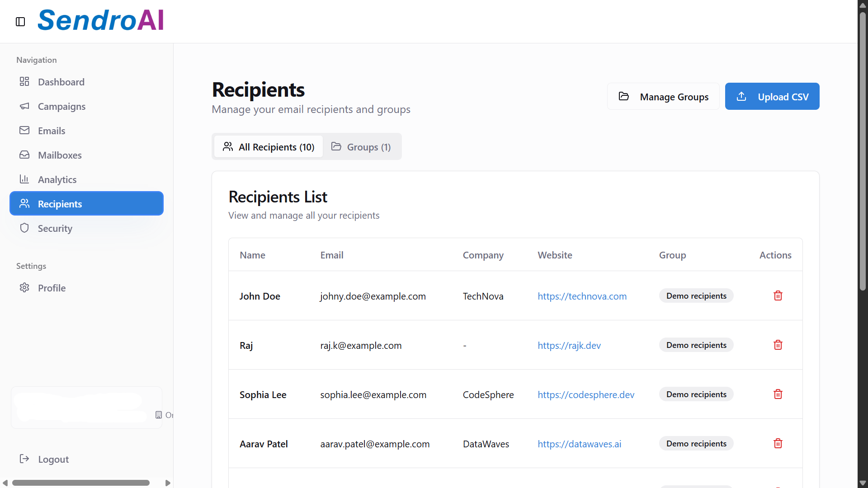
Task: Delete recipient Raj using trash icon
Action: point(778,345)
